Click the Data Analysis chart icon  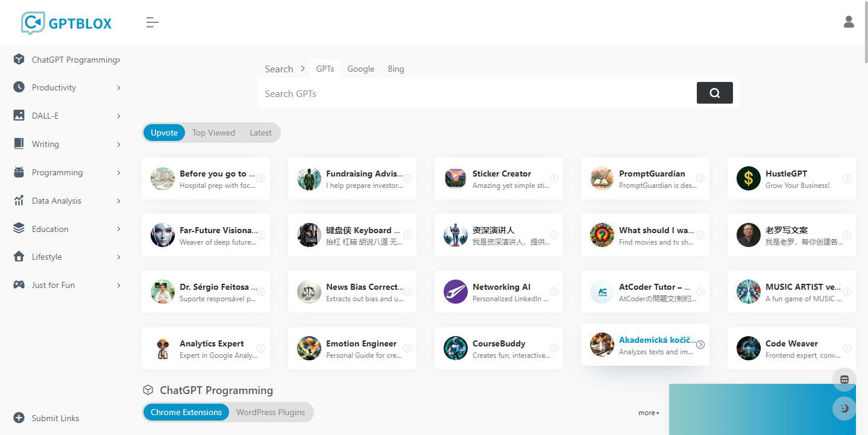coord(19,201)
